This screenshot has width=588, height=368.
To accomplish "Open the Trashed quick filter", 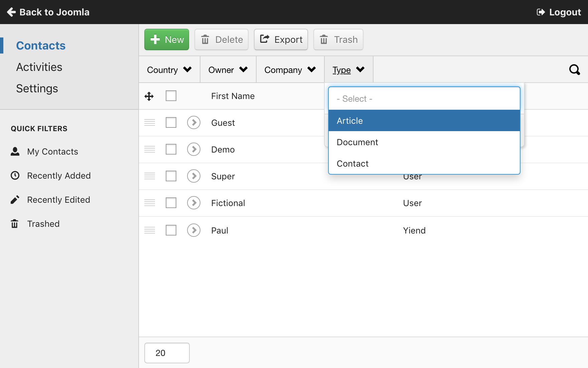I will 43,224.
